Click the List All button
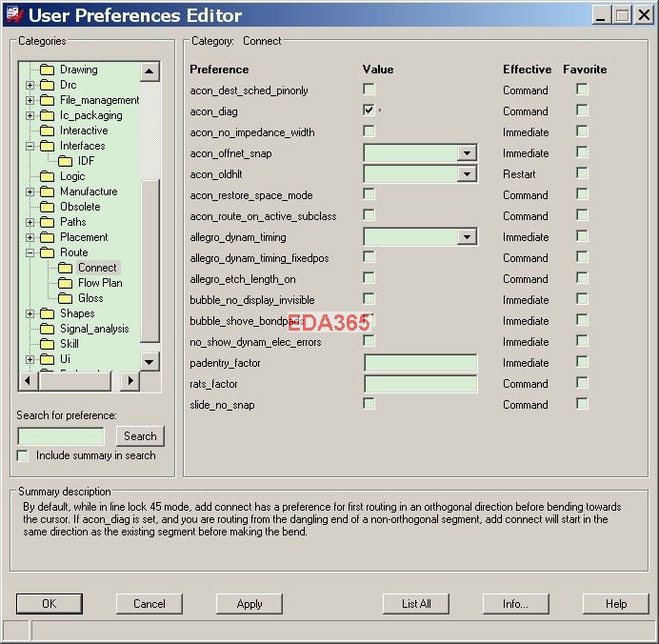659x644 pixels. [x=416, y=604]
